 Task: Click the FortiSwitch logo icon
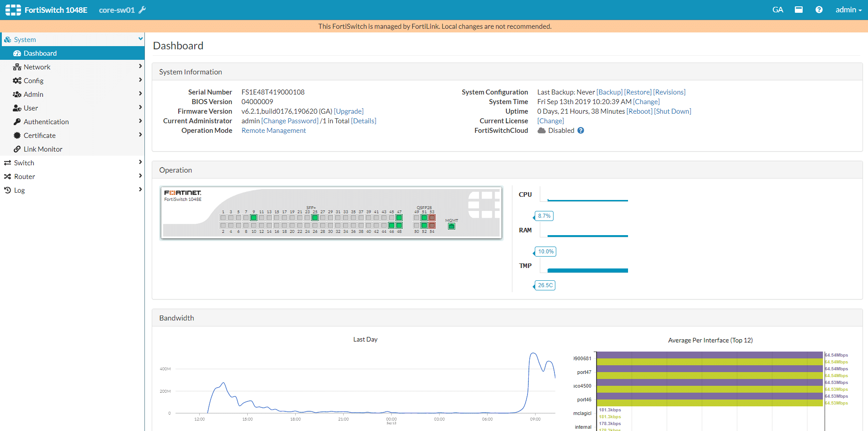click(x=13, y=10)
